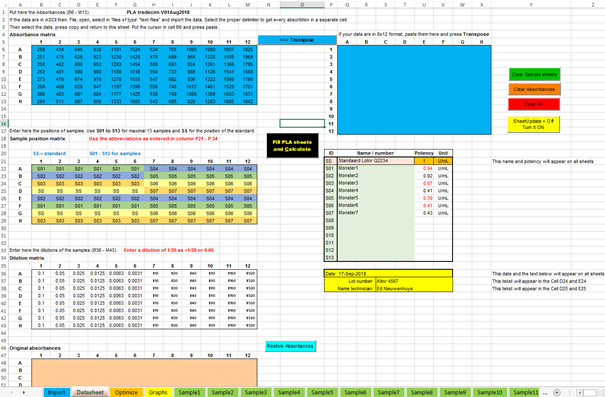Click the red Clear All button
605x397 pixels.
point(534,104)
